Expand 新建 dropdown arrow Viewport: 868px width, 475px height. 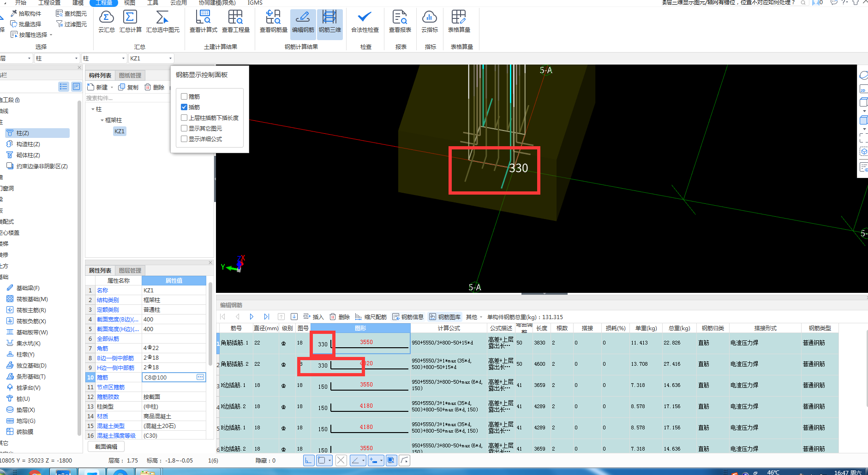112,87
